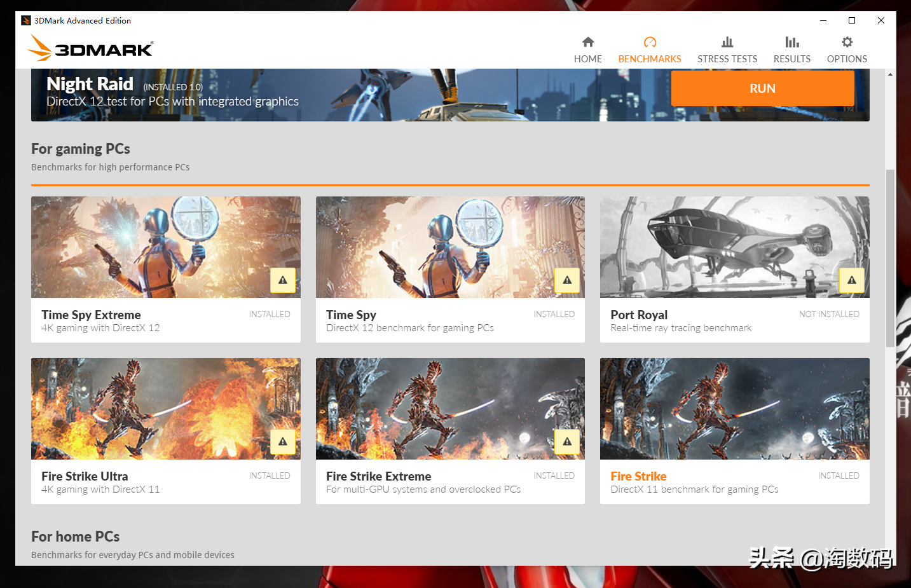This screenshot has width=911, height=588.
Task: Run the Night Raid benchmark
Action: point(763,88)
